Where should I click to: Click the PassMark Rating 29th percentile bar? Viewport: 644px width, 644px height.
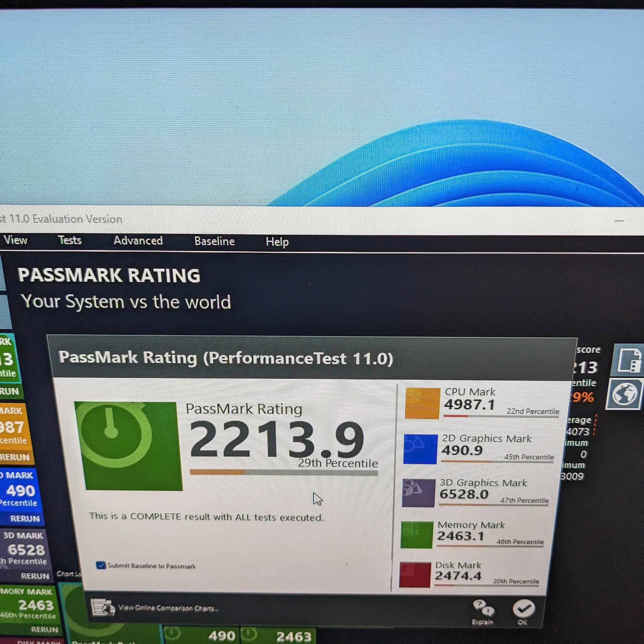(x=284, y=472)
